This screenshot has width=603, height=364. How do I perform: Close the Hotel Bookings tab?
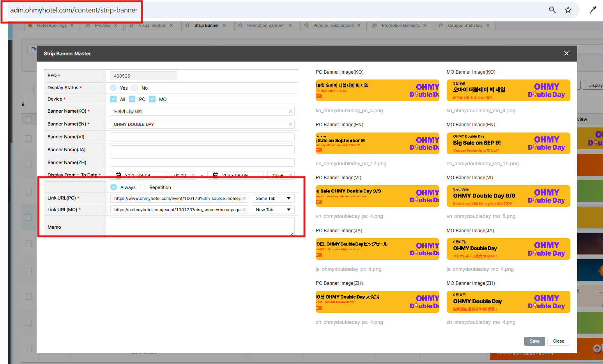[x=72, y=25]
